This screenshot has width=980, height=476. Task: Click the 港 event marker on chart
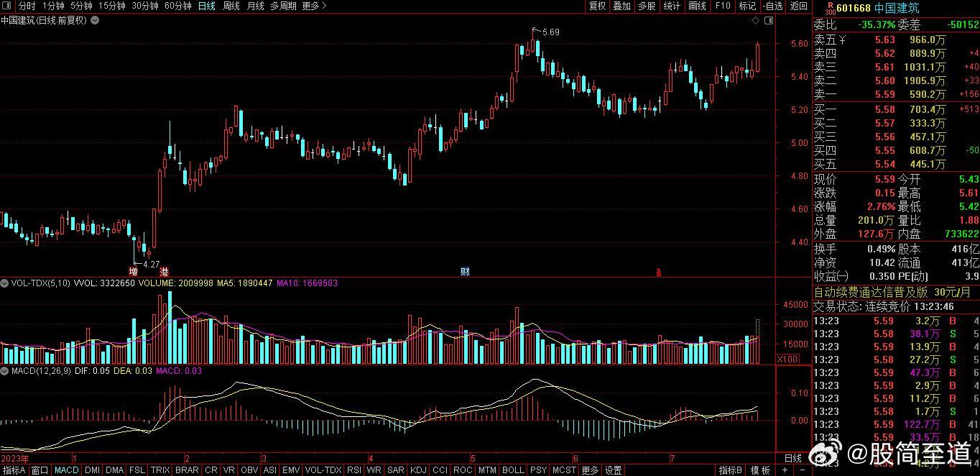(x=163, y=272)
